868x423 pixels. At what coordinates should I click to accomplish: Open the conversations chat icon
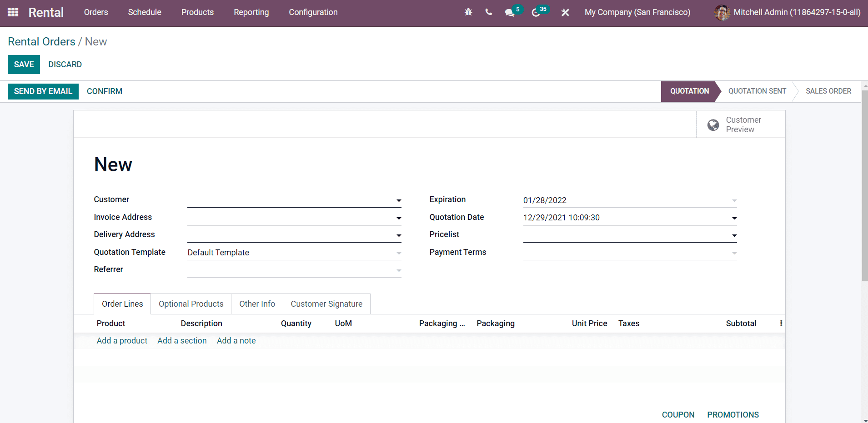point(510,13)
